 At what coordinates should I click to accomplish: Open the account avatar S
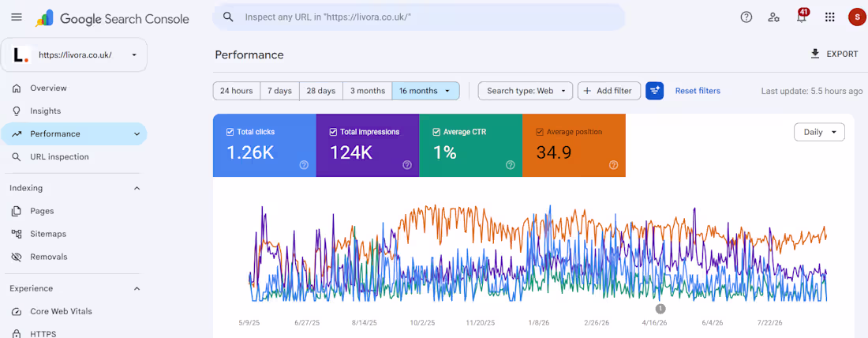click(x=856, y=17)
